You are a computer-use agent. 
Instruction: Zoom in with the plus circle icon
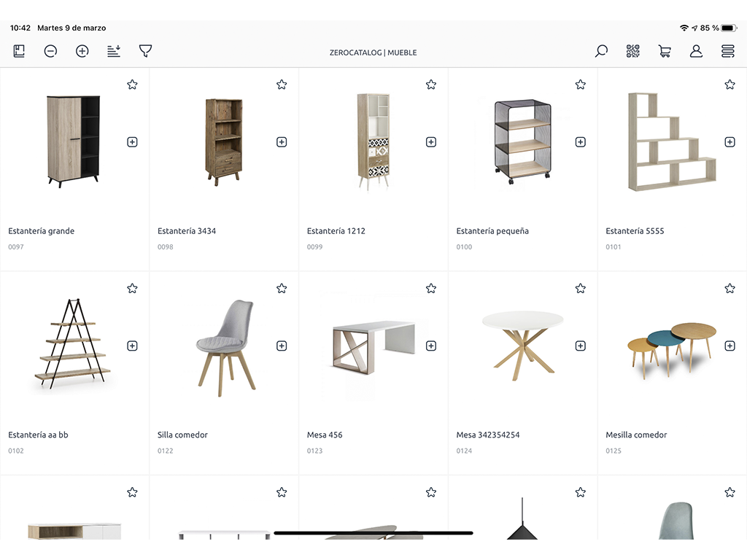[82, 51]
